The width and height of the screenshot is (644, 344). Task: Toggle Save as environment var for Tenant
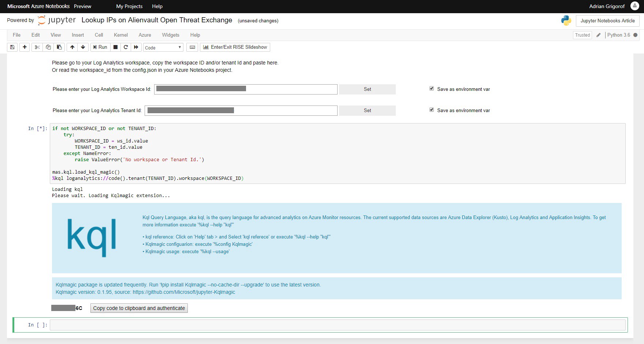pos(432,110)
